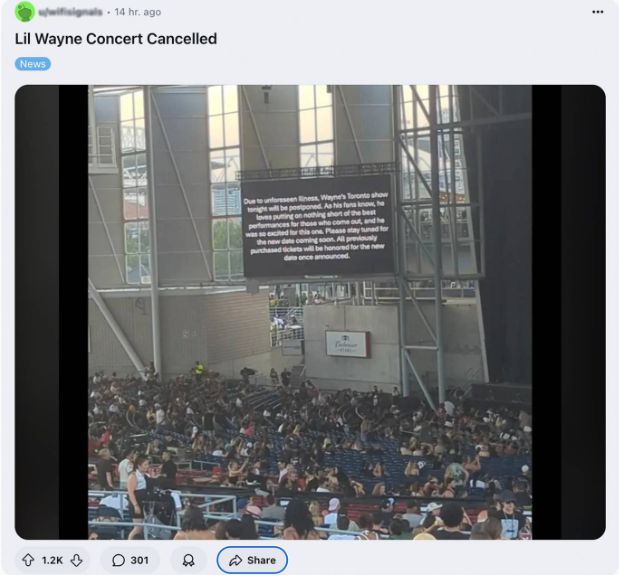Image resolution: width=619 pixels, height=576 pixels.
Task: Open the poster's username profile link
Action: [71, 12]
